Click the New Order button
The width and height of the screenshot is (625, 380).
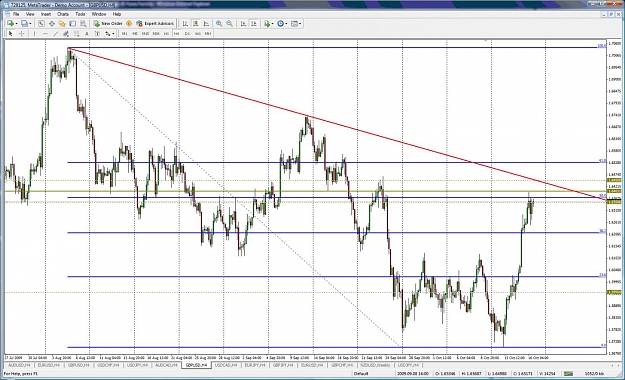tap(108, 24)
